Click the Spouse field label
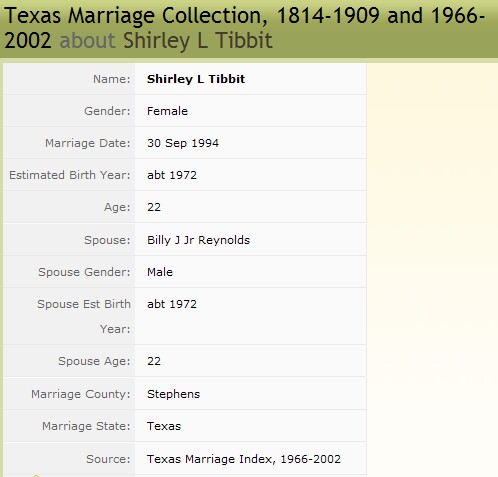This screenshot has width=498, height=477. coord(107,240)
